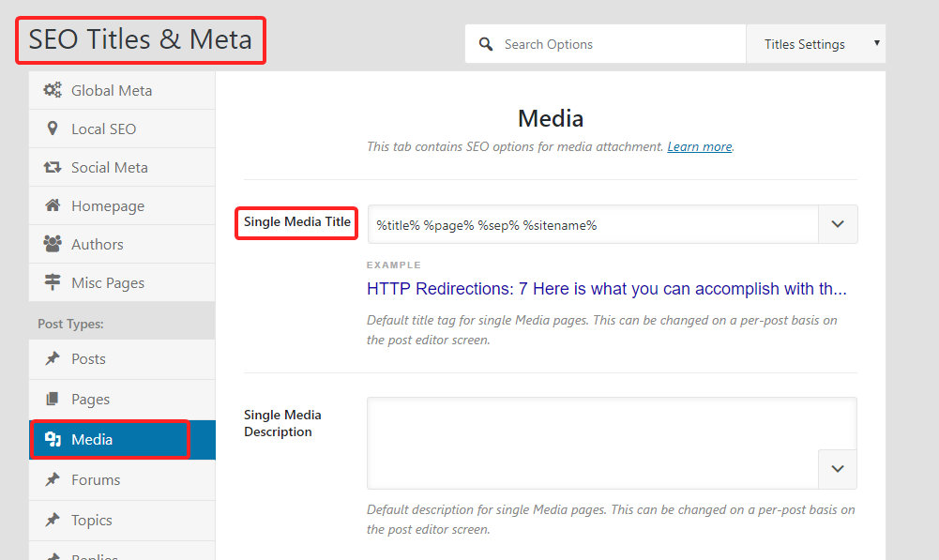Click the Global Meta gears icon
939x560 pixels.
(x=53, y=91)
